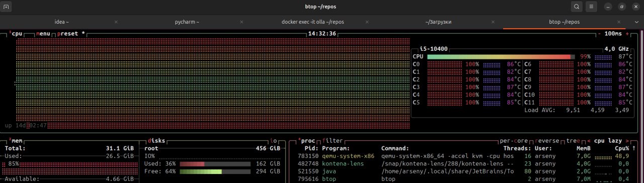Close the ~/Загрузки tab
This screenshot has height=183, width=644.
pos(494,22)
